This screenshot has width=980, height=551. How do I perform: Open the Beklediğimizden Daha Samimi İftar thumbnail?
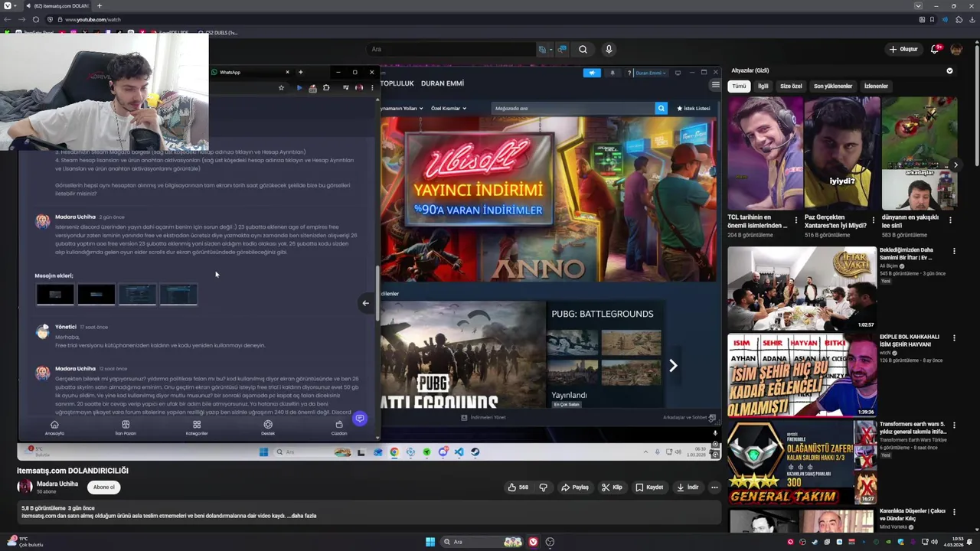(x=802, y=287)
